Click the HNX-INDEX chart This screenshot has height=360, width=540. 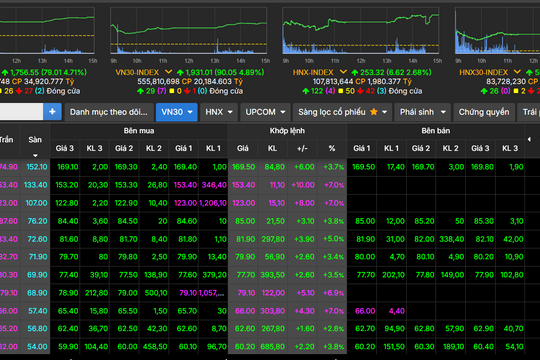point(361,31)
